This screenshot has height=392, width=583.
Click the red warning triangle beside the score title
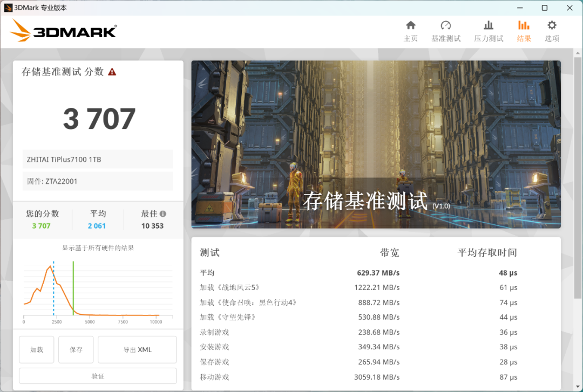tap(112, 72)
